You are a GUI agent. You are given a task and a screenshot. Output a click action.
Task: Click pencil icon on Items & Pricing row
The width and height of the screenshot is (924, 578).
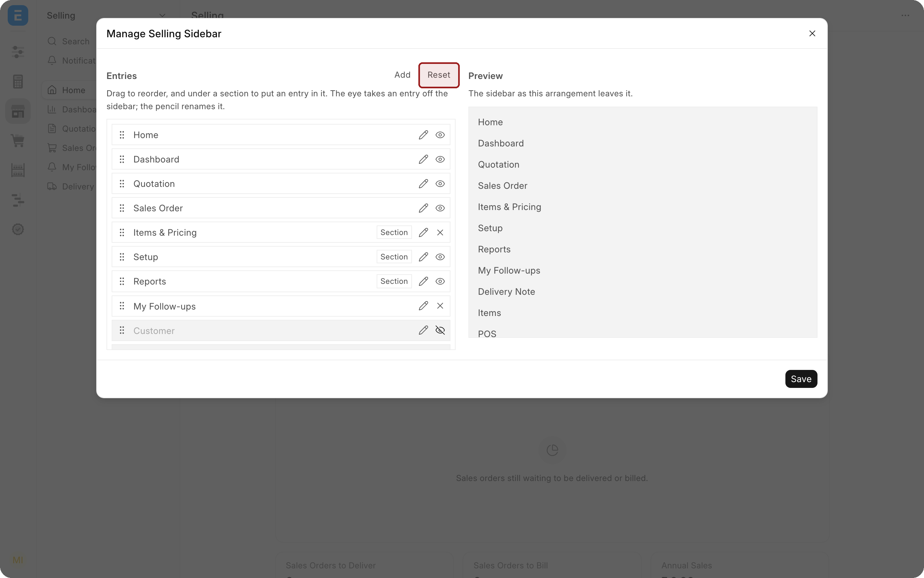423,232
